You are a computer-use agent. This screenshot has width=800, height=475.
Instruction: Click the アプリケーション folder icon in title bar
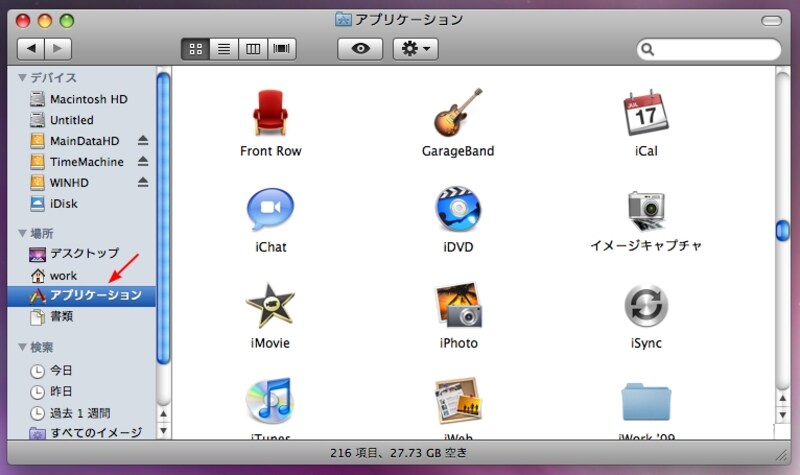click(343, 19)
